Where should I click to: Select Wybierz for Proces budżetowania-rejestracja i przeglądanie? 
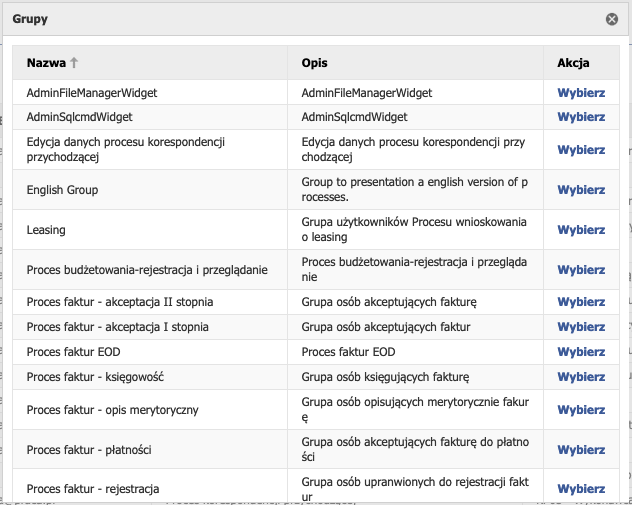[x=581, y=270]
